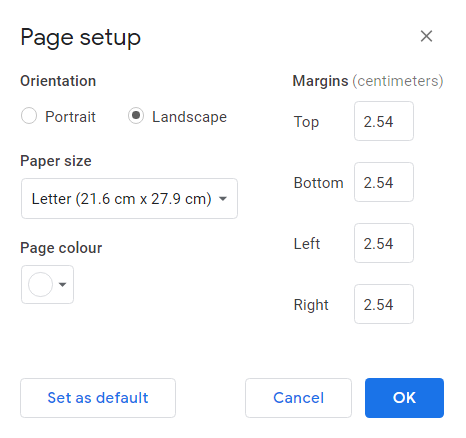This screenshot has width=466, height=438.
Task: Click the white Page colour circle swatch
Action: point(40,284)
